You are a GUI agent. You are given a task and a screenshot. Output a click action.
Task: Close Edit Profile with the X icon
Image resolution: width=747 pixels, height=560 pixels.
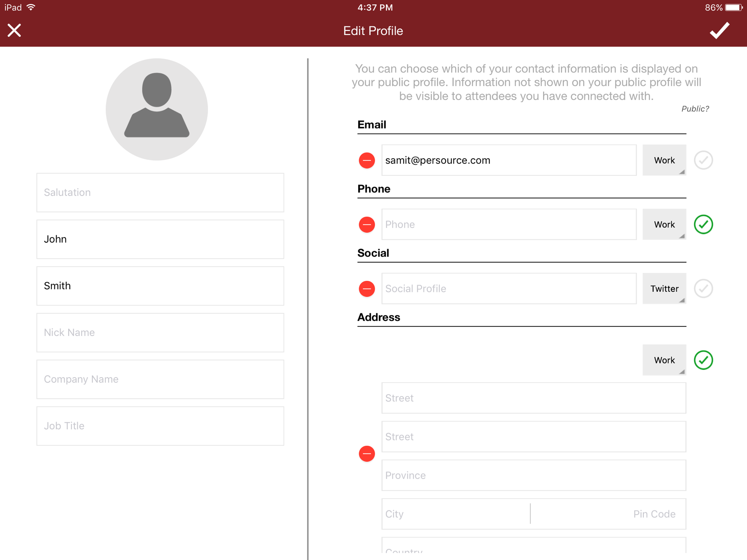pos(14,30)
